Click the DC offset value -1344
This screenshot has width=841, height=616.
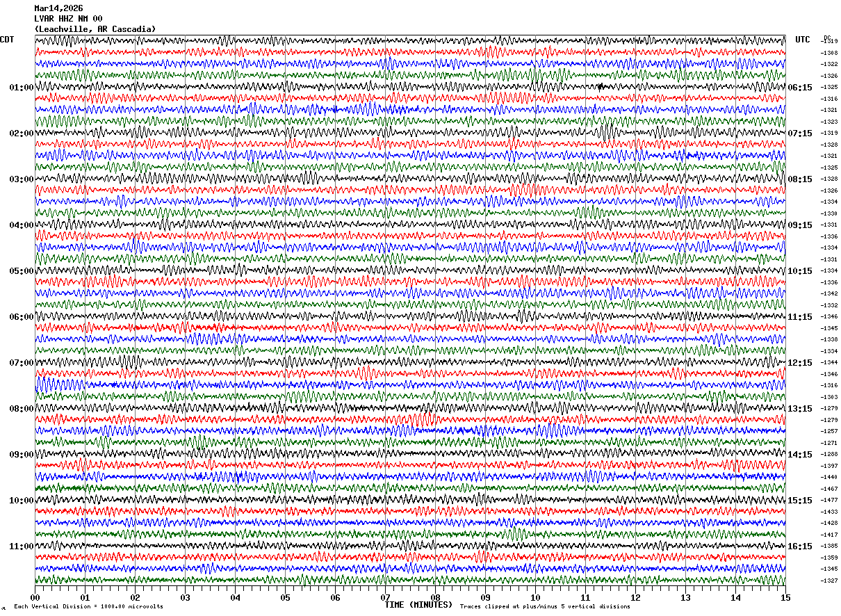[829, 363]
